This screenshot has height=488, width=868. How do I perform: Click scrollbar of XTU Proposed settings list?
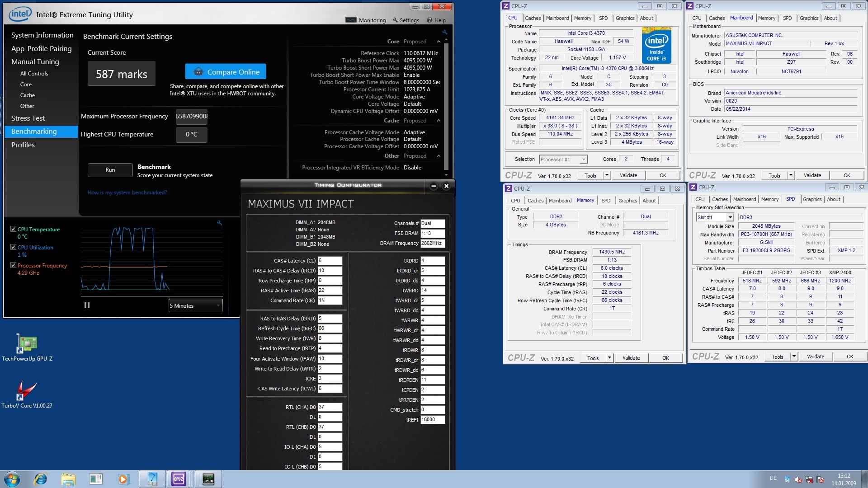click(446, 106)
